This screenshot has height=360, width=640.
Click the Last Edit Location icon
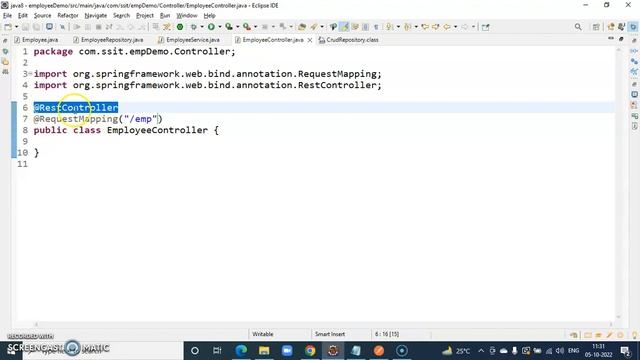425,27
